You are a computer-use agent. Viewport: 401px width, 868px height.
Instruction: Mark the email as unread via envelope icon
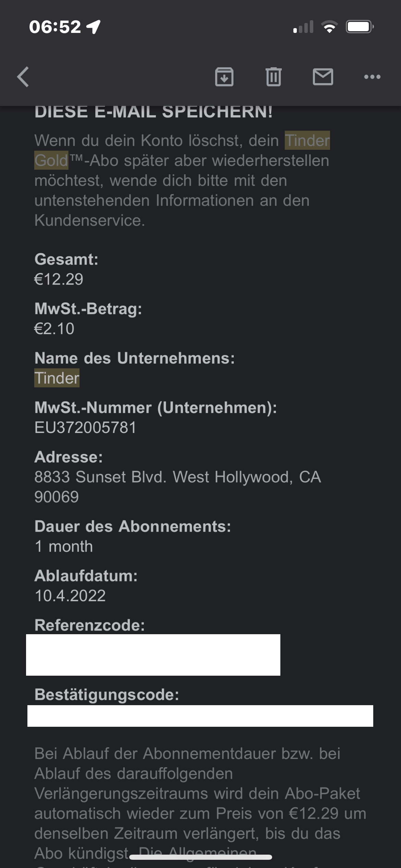tap(323, 77)
